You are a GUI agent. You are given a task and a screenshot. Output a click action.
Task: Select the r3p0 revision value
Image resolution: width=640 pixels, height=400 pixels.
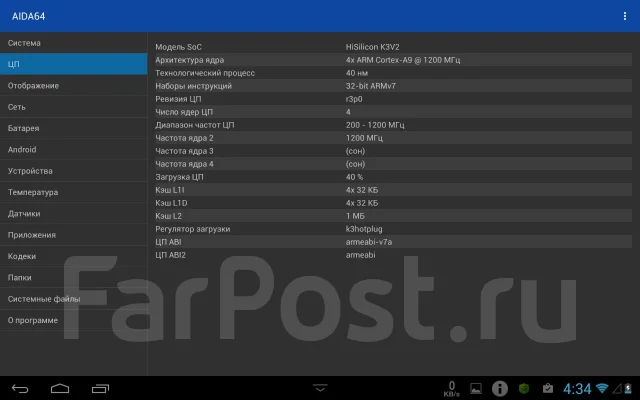click(x=354, y=99)
